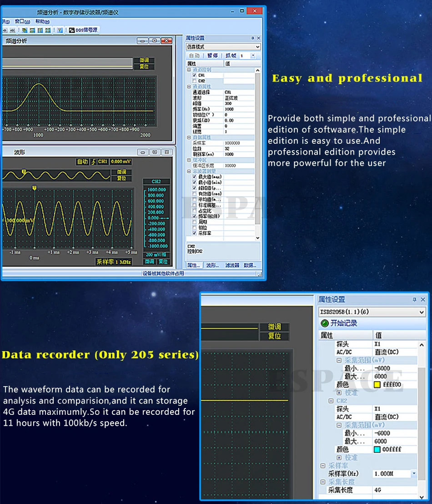432x504 pixels.
Task: Minimize the 波形 sub-window
Action: point(143,152)
